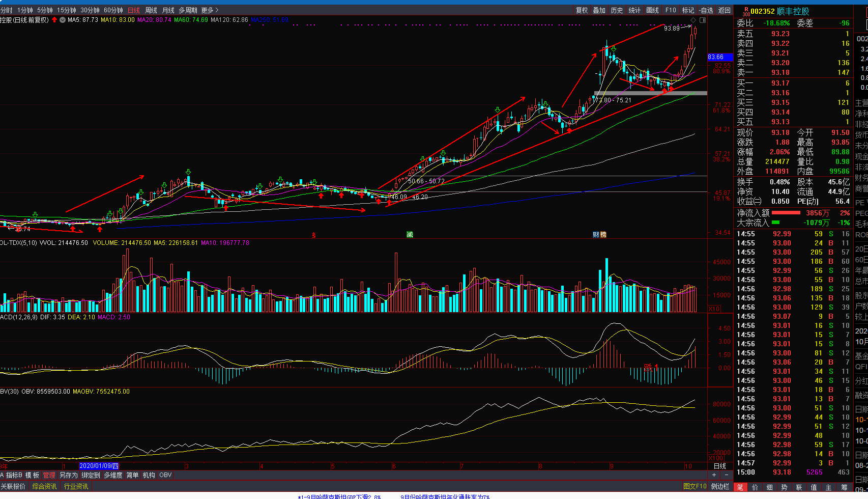Click the 减 marker on chart timeline

pos(410,234)
